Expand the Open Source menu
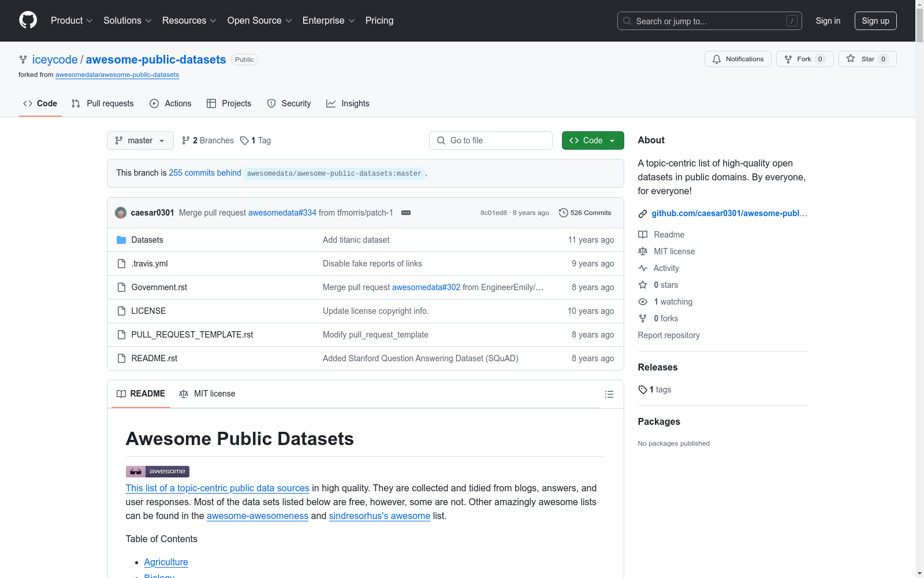The image size is (924, 578). pos(260,21)
